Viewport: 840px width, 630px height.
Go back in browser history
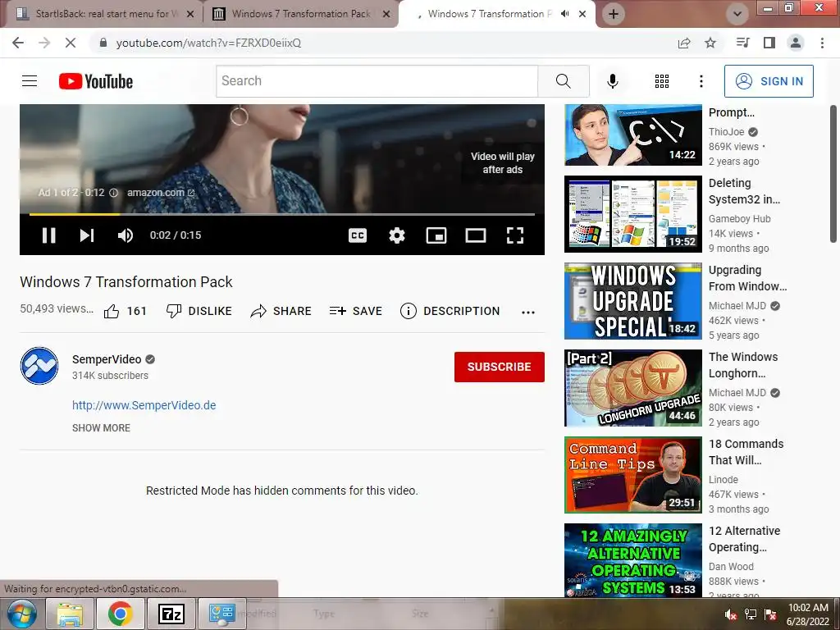click(x=18, y=43)
